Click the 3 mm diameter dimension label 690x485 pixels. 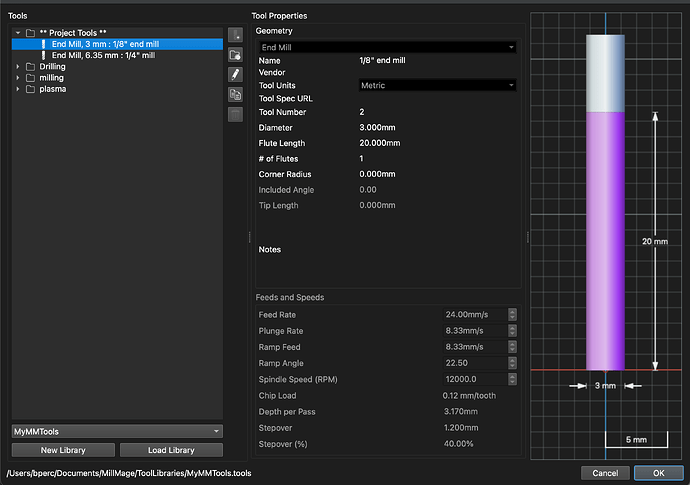tap(606, 386)
